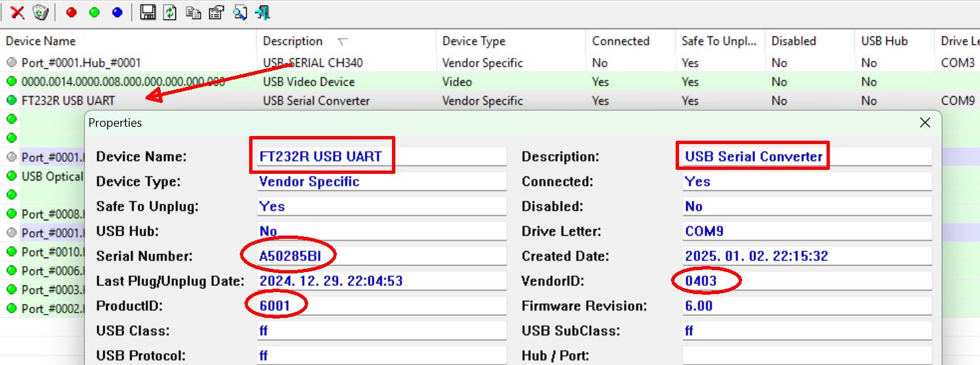980x365 pixels.
Task: Click the USB-SERIAL CH340 description cell
Action: (312, 63)
